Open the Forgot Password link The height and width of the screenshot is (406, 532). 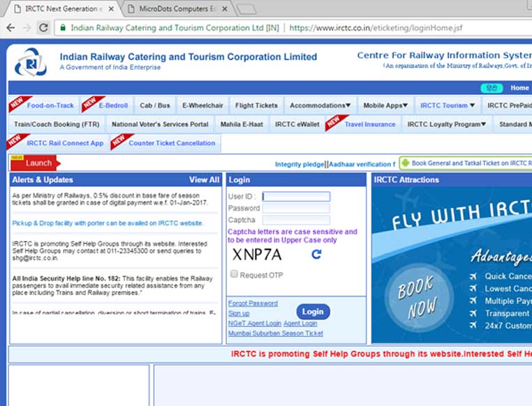point(253,303)
